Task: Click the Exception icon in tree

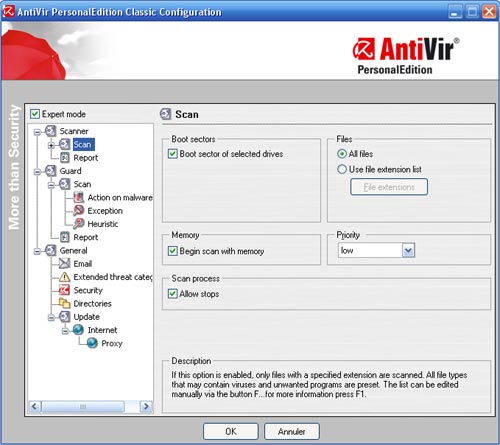Action: pos(79,211)
